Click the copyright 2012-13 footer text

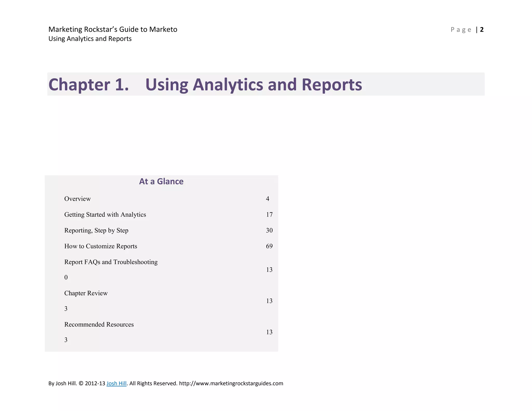pyautogui.click(x=92, y=383)
